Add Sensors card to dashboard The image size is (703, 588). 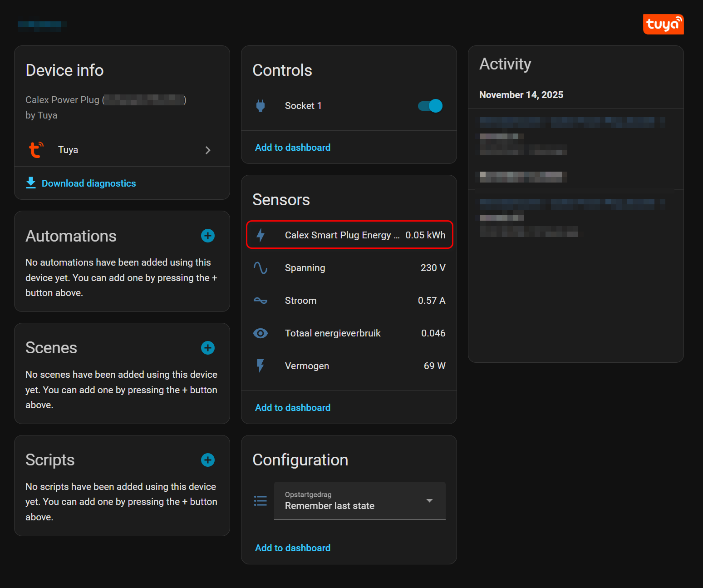pos(293,408)
